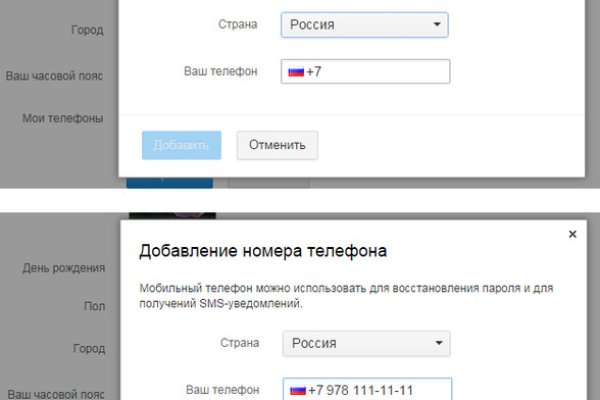Click the Мои телефоны label
600x400 pixels.
coord(63,118)
